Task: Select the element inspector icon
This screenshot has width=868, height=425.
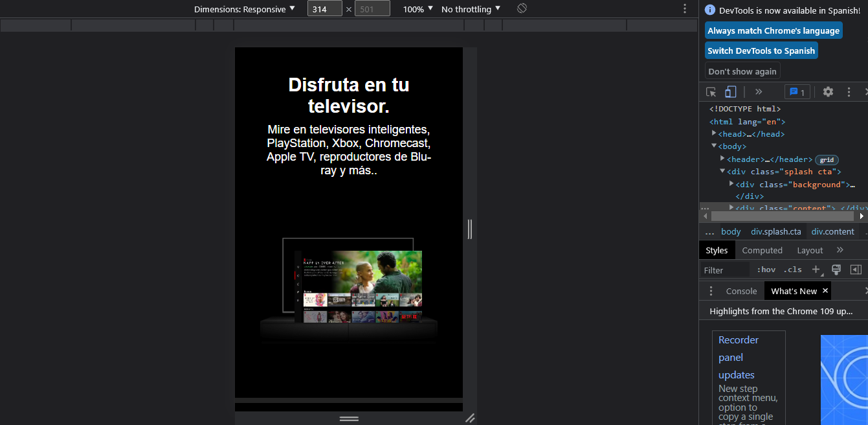Action: 711,91
